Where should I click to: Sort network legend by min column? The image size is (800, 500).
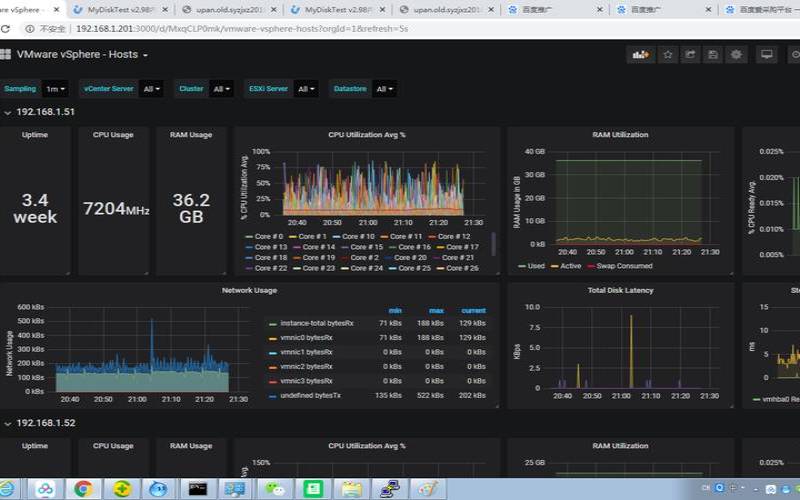coord(395,311)
